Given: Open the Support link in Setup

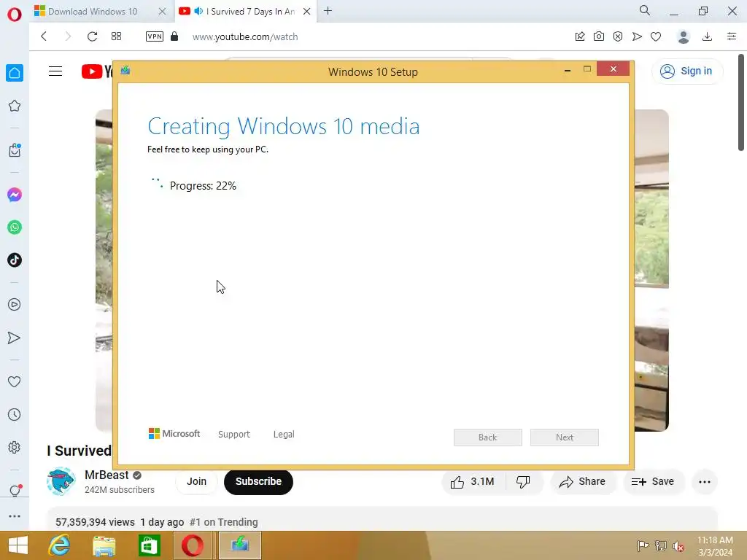Looking at the screenshot, I should pyautogui.click(x=234, y=435).
